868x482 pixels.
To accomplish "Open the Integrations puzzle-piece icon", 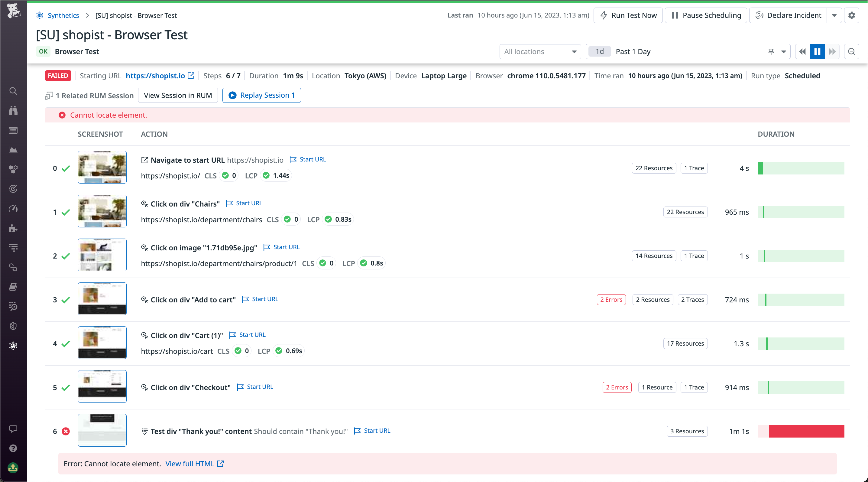I will tap(13, 229).
